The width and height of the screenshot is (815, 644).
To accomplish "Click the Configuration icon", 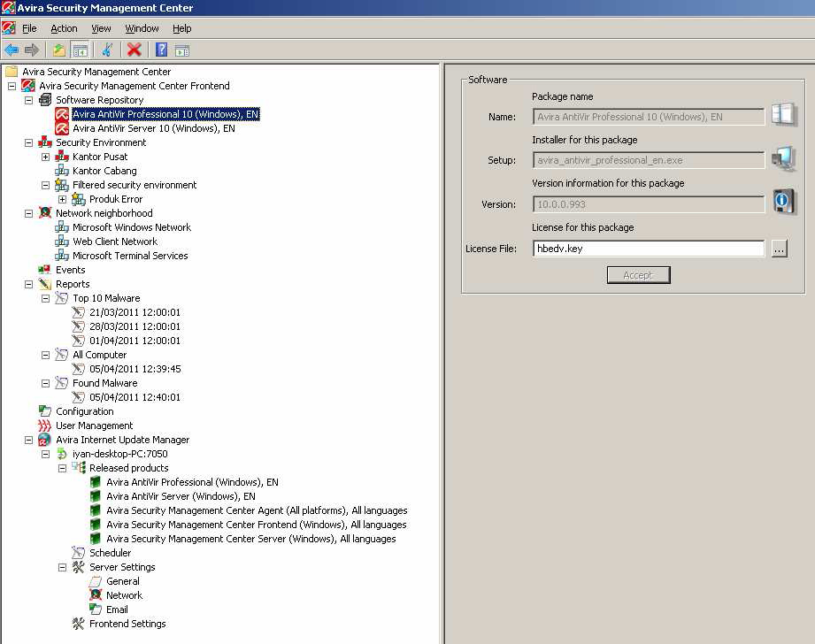I will (x=45, y=411).
